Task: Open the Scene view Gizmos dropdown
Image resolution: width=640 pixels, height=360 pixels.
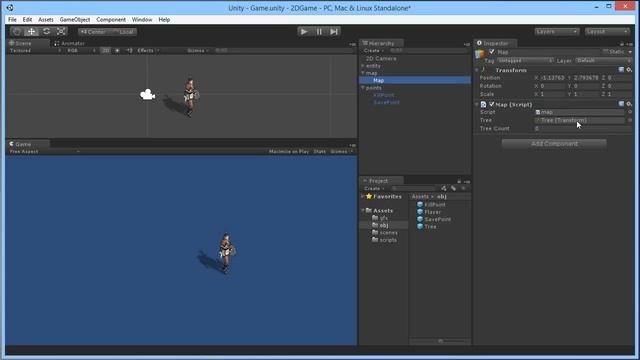Action: click(x=198, y=51)
